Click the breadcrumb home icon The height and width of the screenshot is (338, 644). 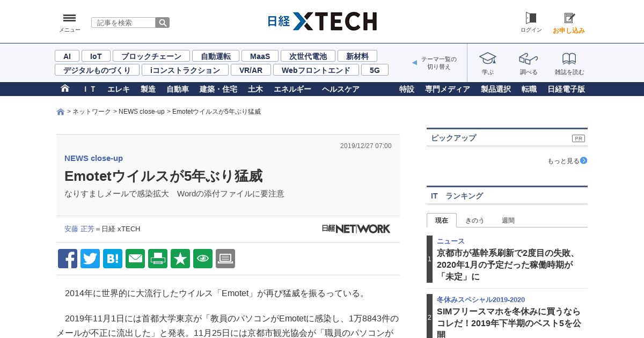coord(61,112)
